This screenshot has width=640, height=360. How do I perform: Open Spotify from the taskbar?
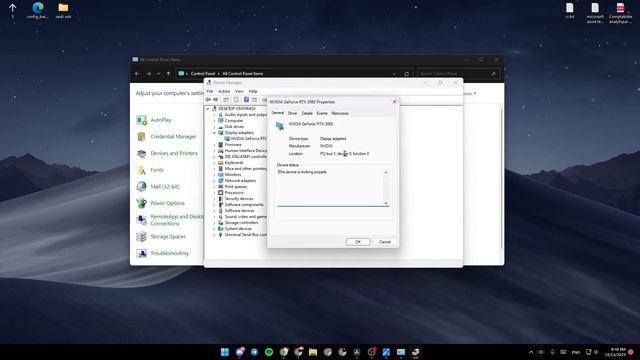(269, 352)
